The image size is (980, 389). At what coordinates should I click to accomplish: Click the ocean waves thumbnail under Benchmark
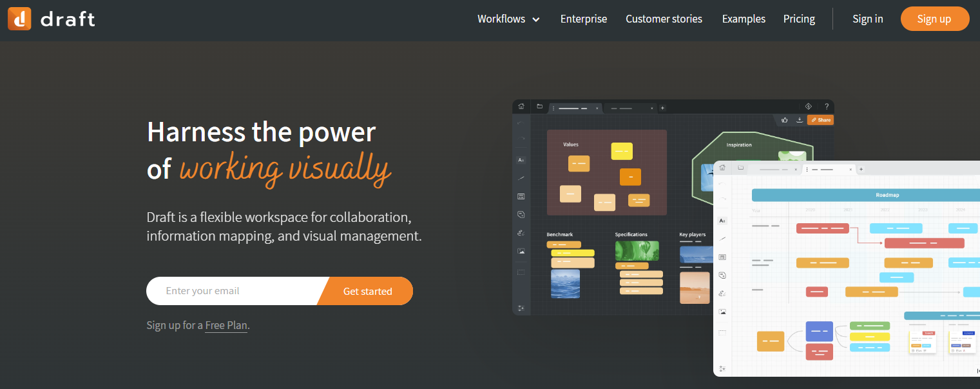pyautogui.click(x=565, y=284)
